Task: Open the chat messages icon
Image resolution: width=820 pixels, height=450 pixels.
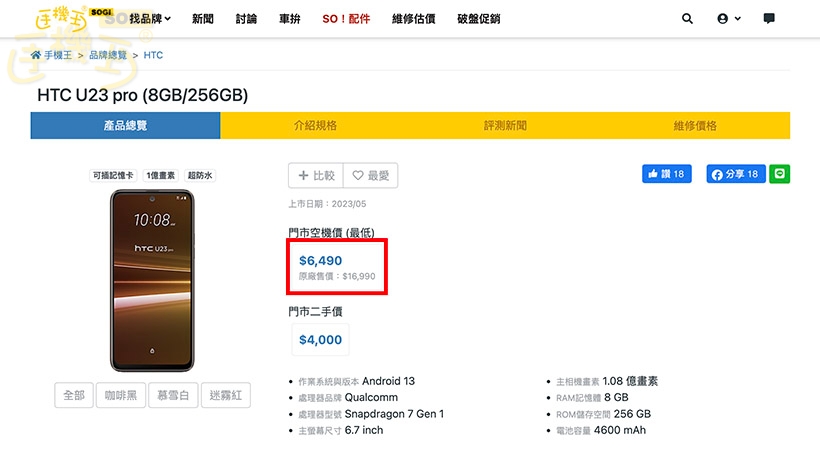Action: pos(769,19)
